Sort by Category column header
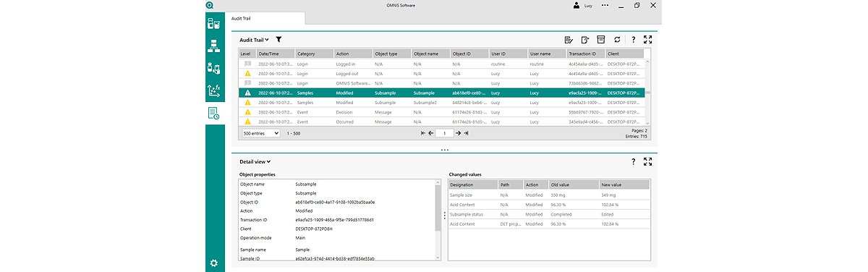 [314, 54]
